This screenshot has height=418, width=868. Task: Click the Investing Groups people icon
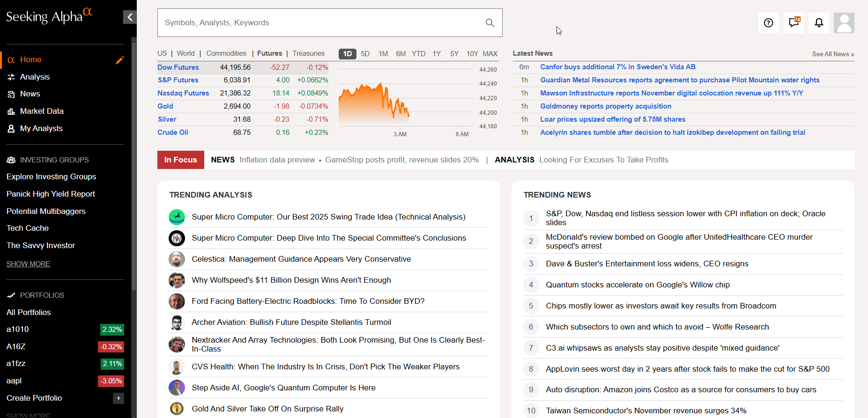tap(11, 160)
